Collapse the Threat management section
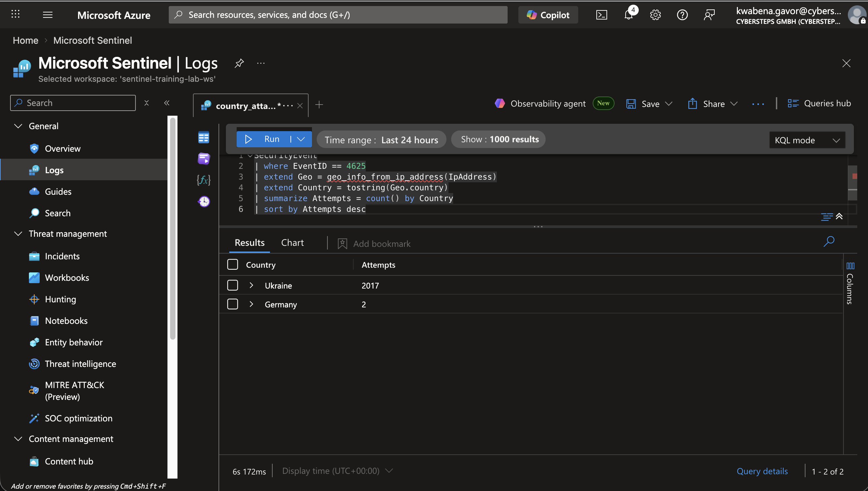The width and height of the screenshot is (868, 491). tap(18, 234)
